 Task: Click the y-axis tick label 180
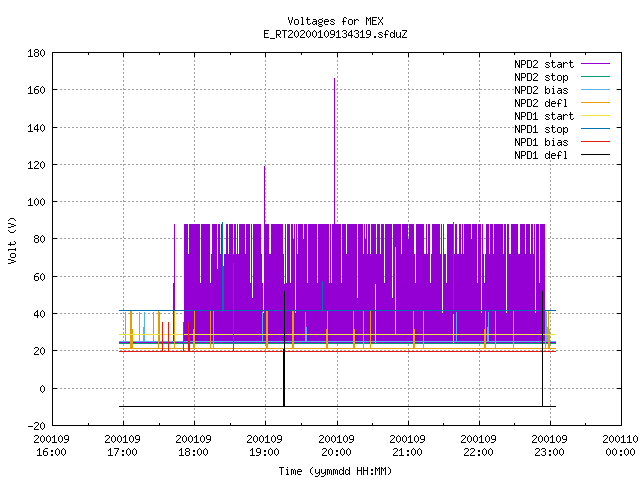(36, 53)
